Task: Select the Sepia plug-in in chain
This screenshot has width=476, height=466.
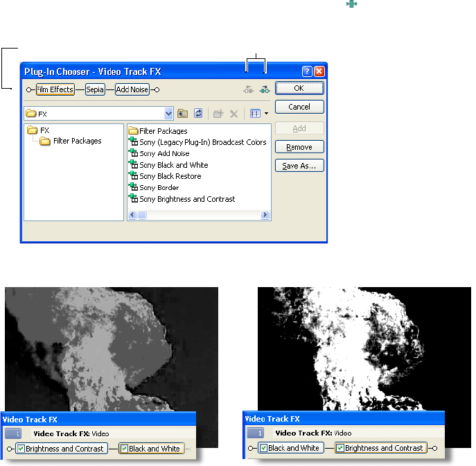Action: (95, 89)
